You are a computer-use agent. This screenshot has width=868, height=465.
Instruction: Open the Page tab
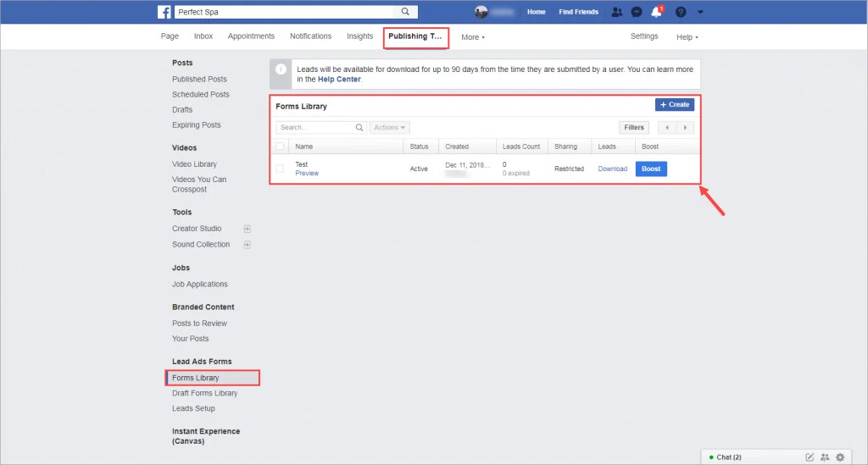point(170,36)
